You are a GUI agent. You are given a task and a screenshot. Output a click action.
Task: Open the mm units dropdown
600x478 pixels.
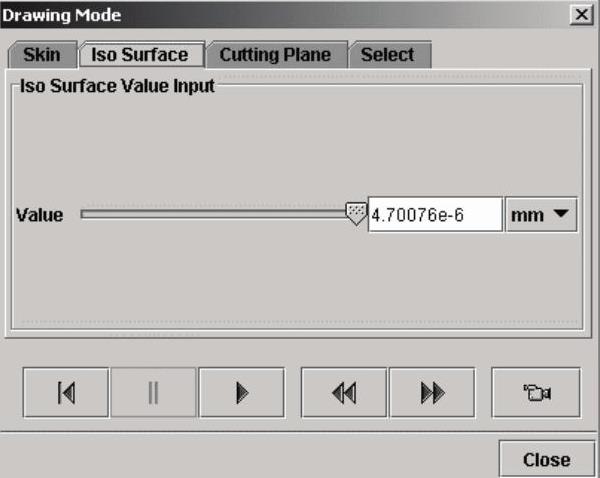541,214
